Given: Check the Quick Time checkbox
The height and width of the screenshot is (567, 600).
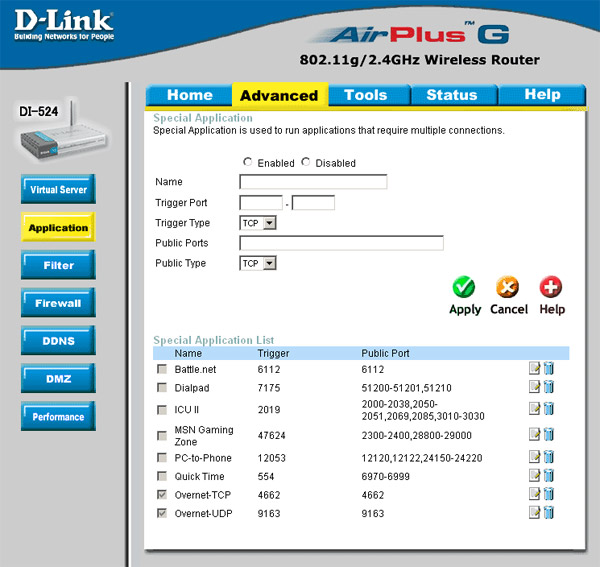Looking at the screenshot, I should click(x=162, y=476).
